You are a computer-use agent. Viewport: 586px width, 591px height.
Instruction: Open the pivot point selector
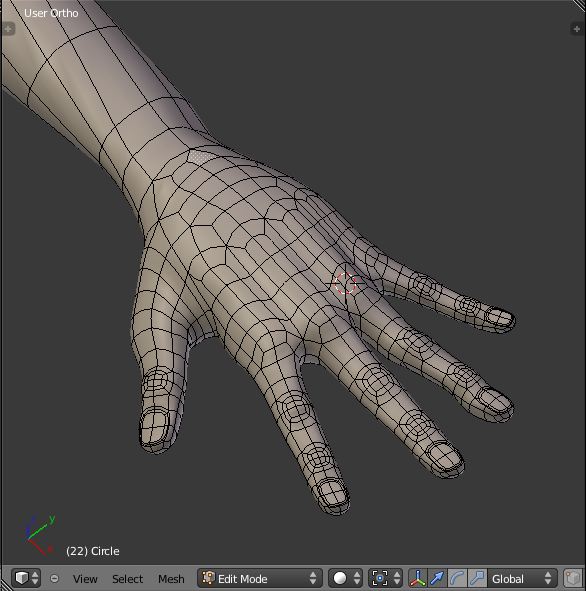[x=385, y=578]
